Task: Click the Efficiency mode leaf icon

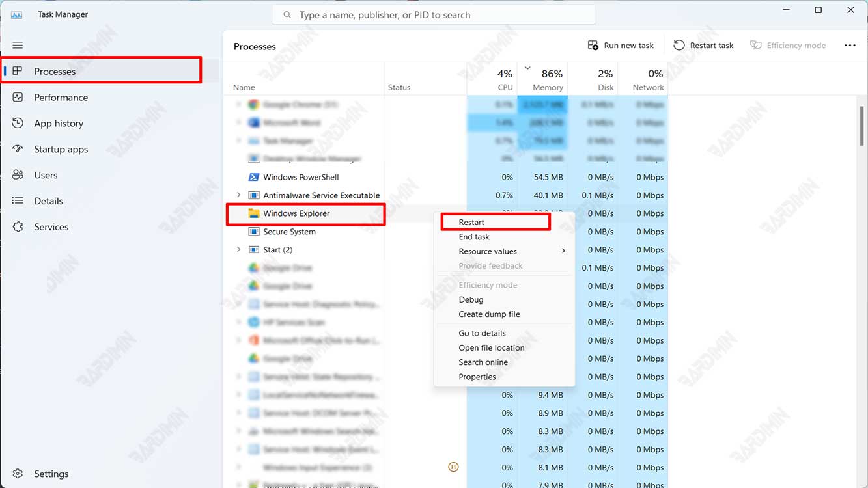Action: (756, 45)
